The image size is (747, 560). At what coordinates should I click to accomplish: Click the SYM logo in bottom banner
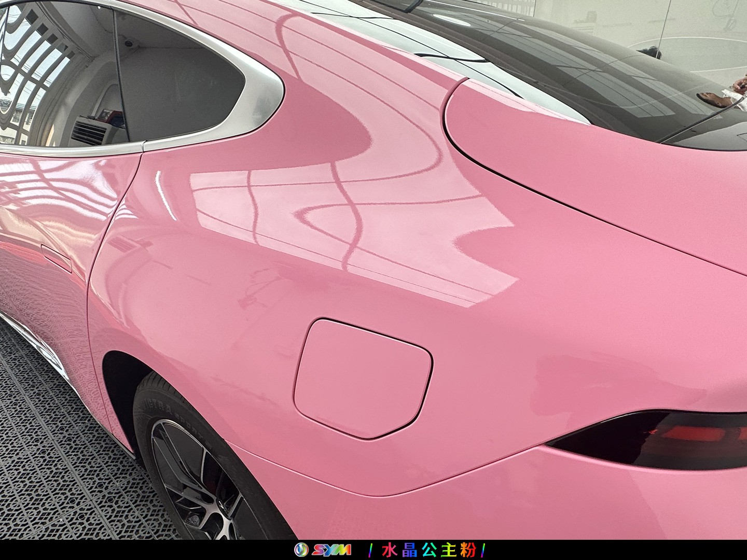tap(323, 550)
